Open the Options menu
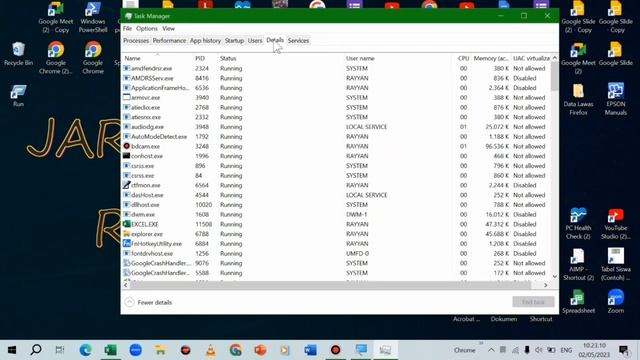The width and height of the screenshot is (640, 360). tap(147, 29)
